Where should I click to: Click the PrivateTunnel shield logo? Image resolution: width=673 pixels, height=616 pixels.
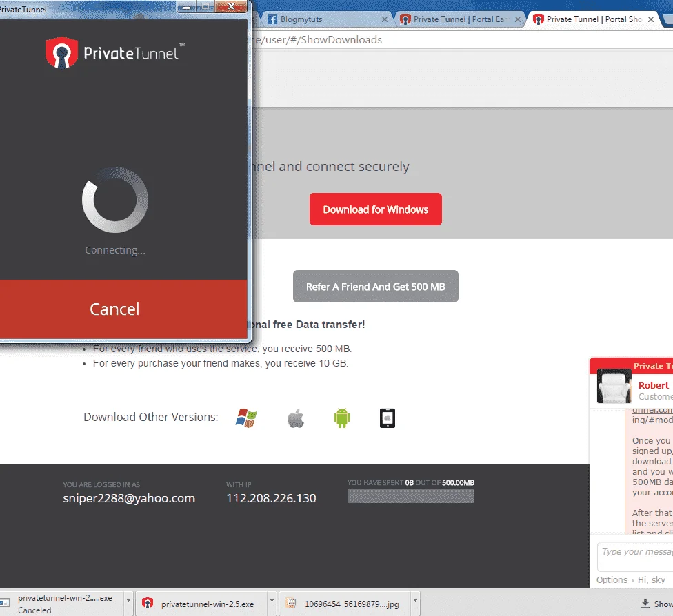pos(62,53)
